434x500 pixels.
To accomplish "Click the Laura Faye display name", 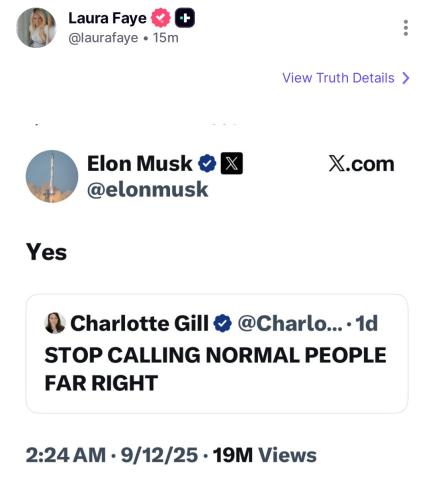I will 107,18.
